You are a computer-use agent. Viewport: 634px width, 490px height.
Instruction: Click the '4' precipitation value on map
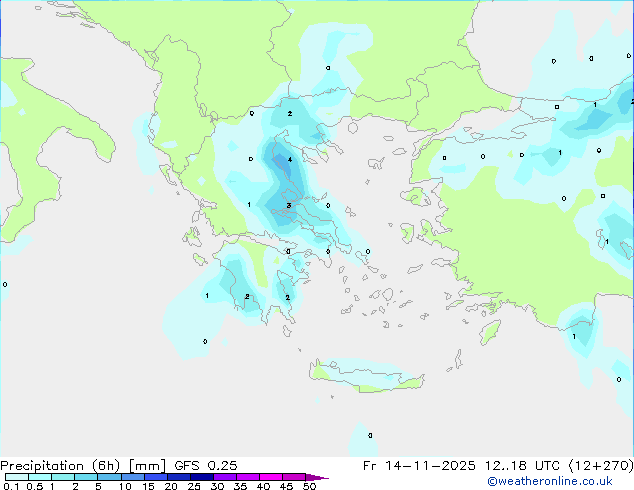pyautogui.click(x=290, y=160)
